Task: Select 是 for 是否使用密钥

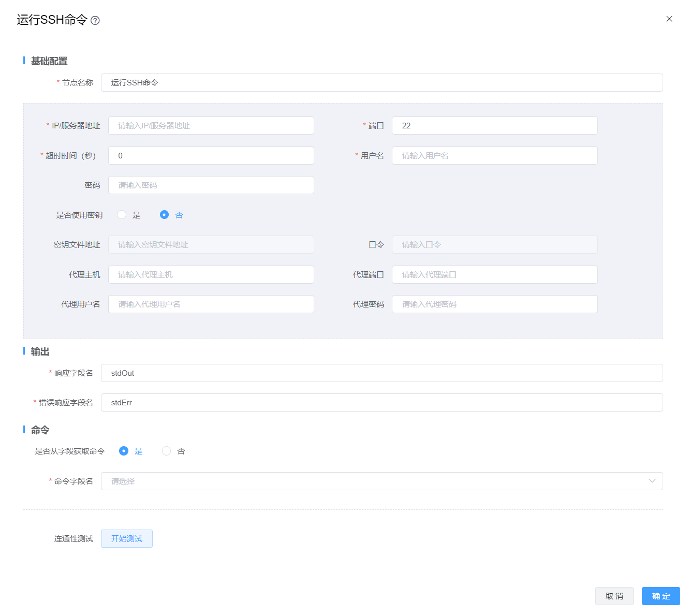Action: click(122, 215)
